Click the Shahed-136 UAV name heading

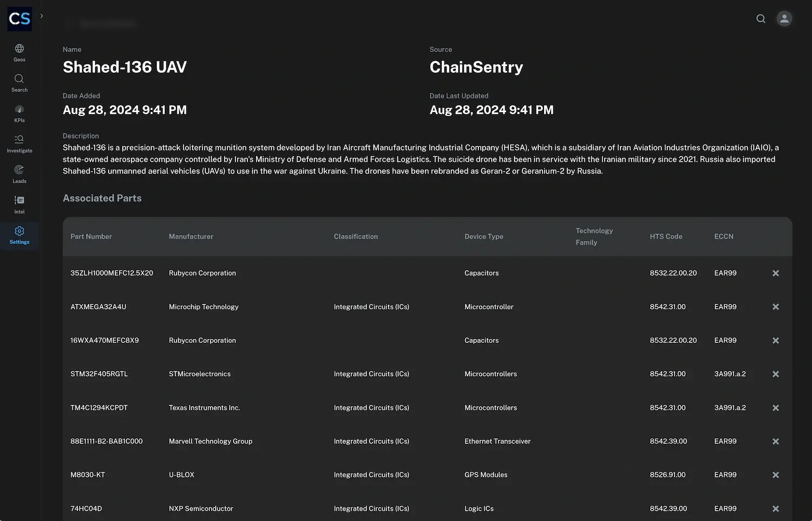[125, 67]
